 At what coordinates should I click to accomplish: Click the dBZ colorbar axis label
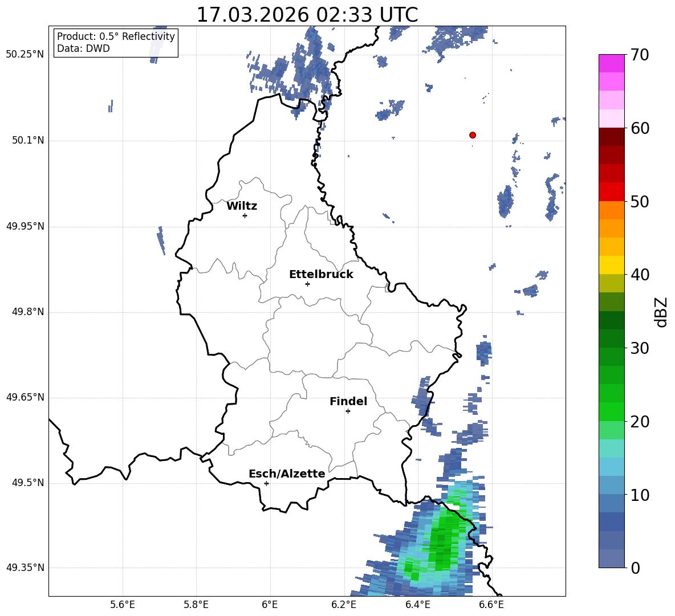click(x=661, y=312)
